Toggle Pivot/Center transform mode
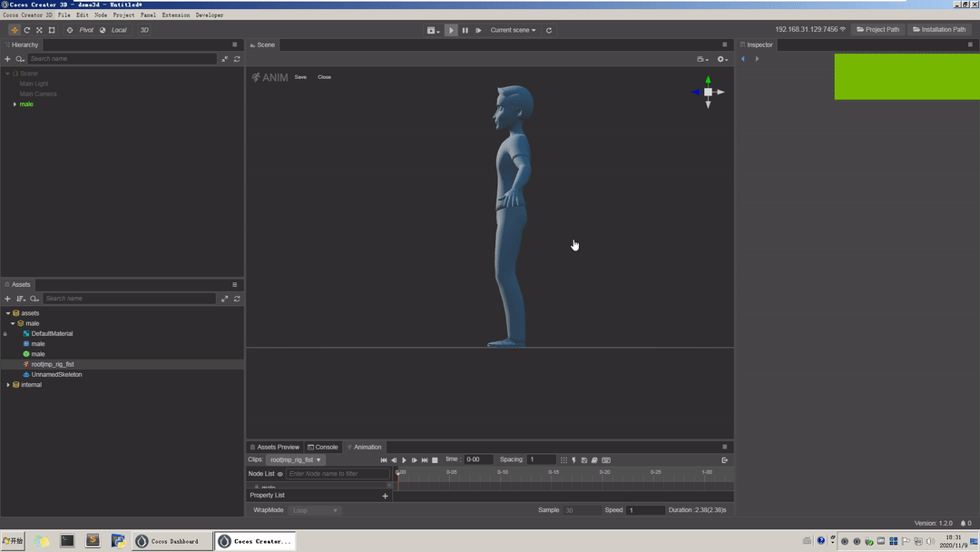The height and width of the screenshot is (552, 980). [x=81, y=30]
